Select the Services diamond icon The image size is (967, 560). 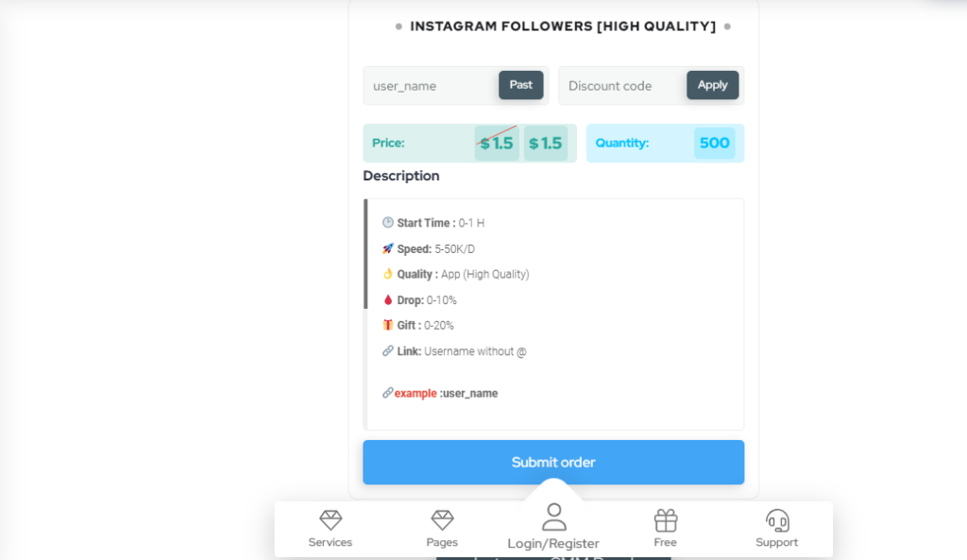tap(330, 520)
